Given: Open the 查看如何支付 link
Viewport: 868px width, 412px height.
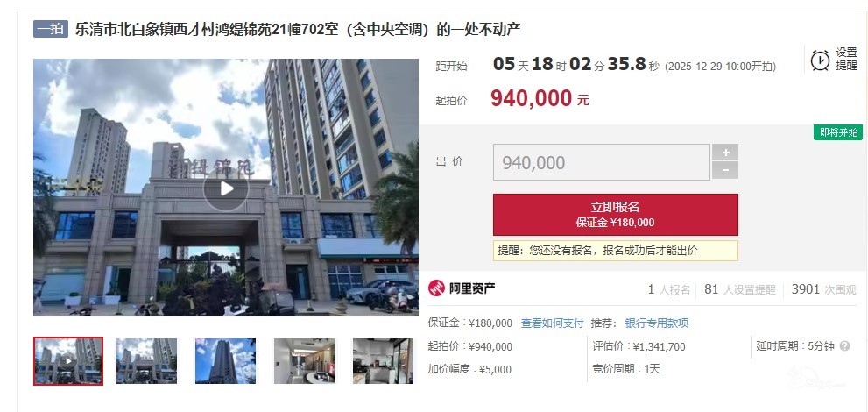Looking at the screenshot, I should click(x=552, y=323).
